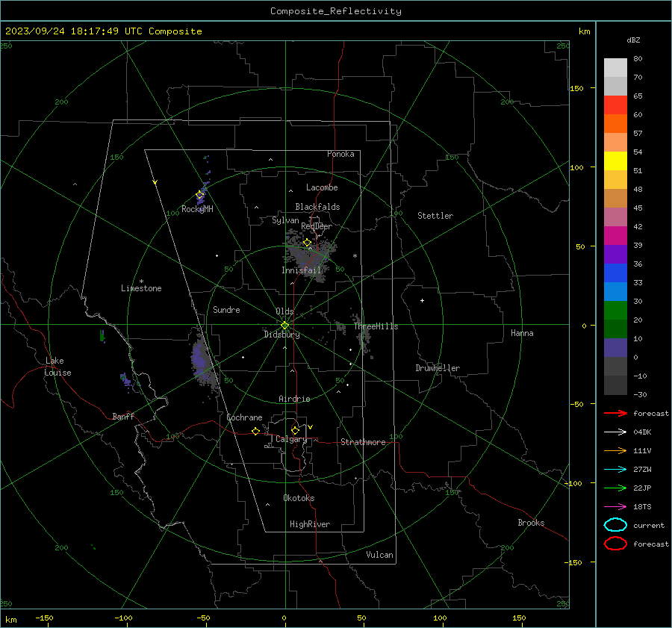Click the Drumheller city label
This screenshot has width=672, height=628.
point(438,368)
